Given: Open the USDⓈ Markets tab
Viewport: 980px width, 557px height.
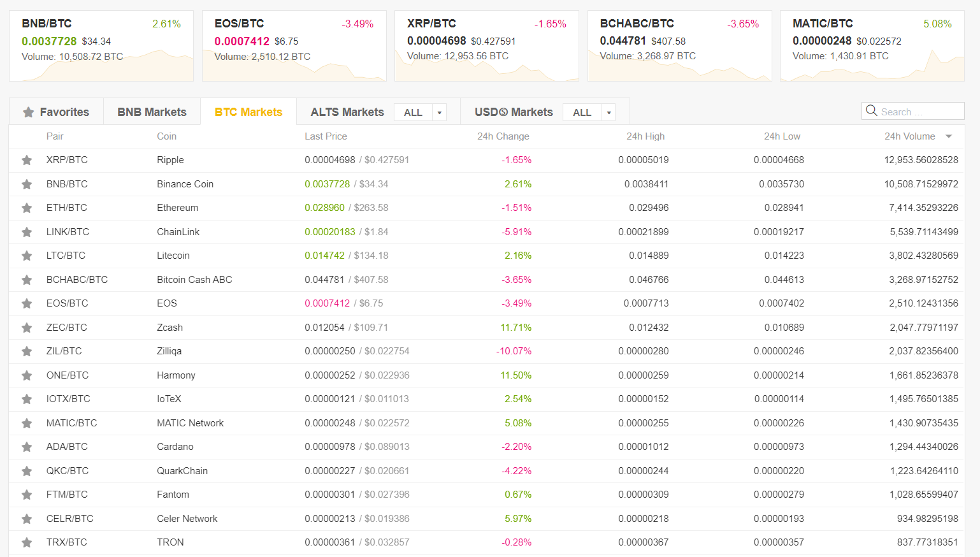Looking at the screenshot, I should (x=514, y=112).
